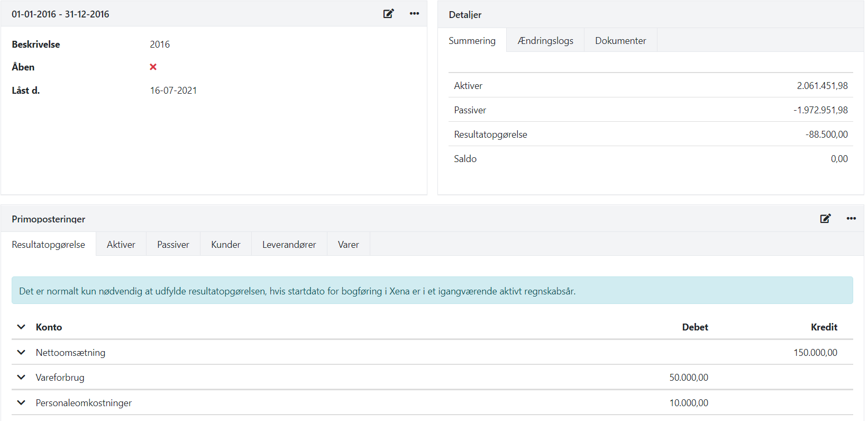
Task: Switch to the Aktiver tab
Action: pos(121,245)
